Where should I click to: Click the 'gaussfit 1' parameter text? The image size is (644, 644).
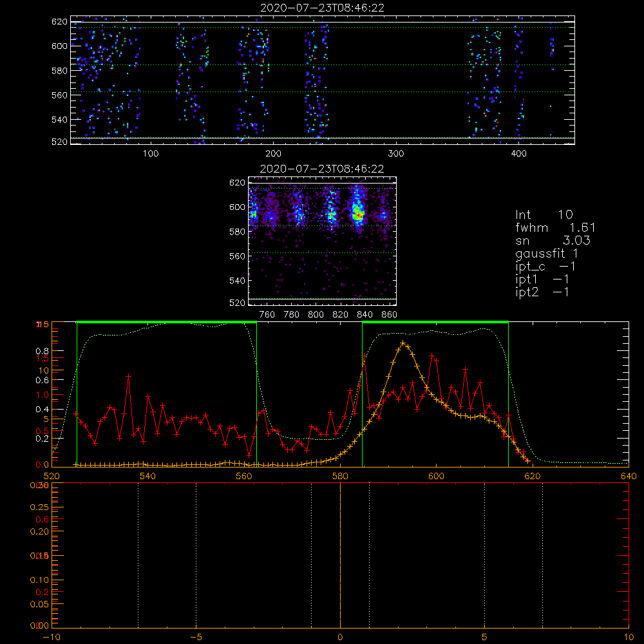[x=547, y=253]
